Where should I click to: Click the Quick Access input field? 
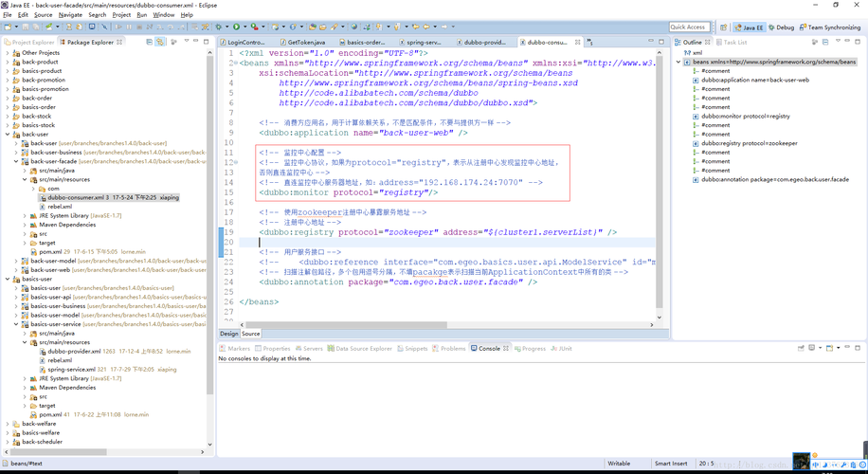click(689, 27)
